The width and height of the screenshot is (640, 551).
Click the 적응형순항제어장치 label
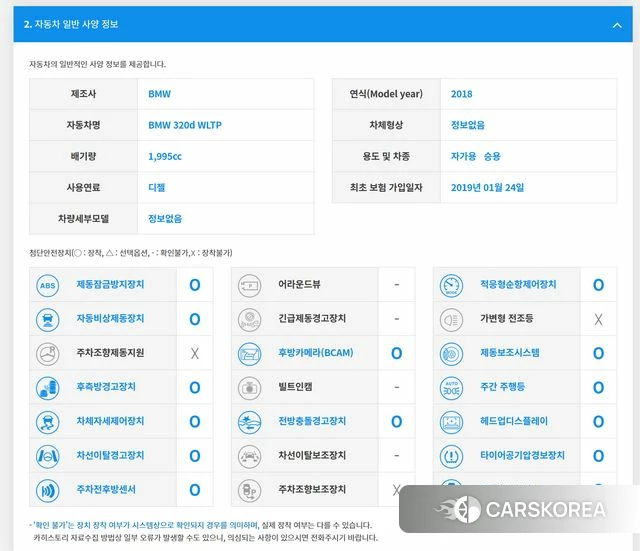(518, 284)
